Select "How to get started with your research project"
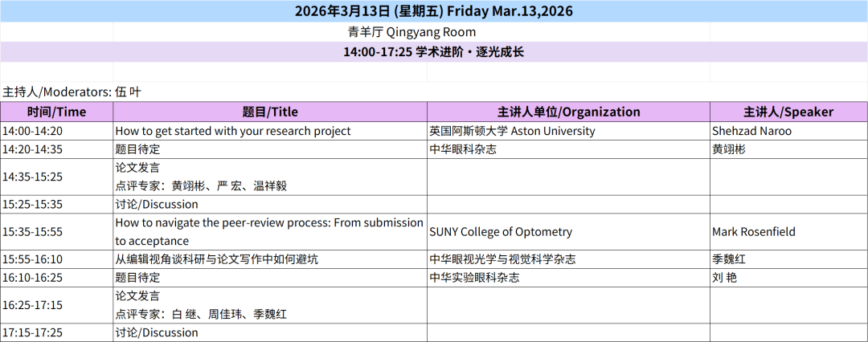 pyautogui.click(x=233, y=130)
